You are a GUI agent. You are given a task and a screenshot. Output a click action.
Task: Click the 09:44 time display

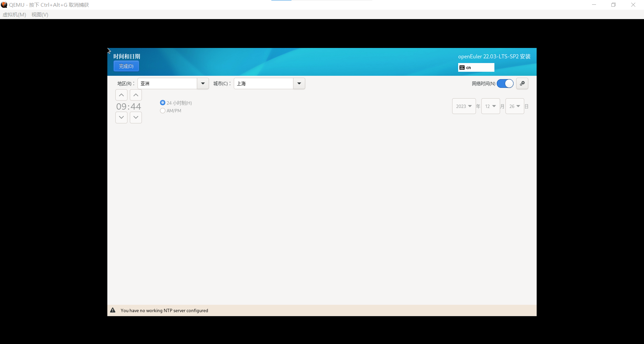tap(129, 107)
